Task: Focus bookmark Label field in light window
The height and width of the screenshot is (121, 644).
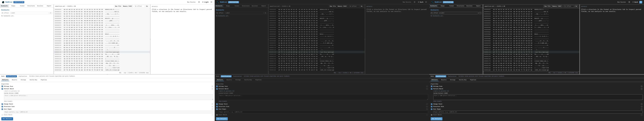Action: point(30,13)
